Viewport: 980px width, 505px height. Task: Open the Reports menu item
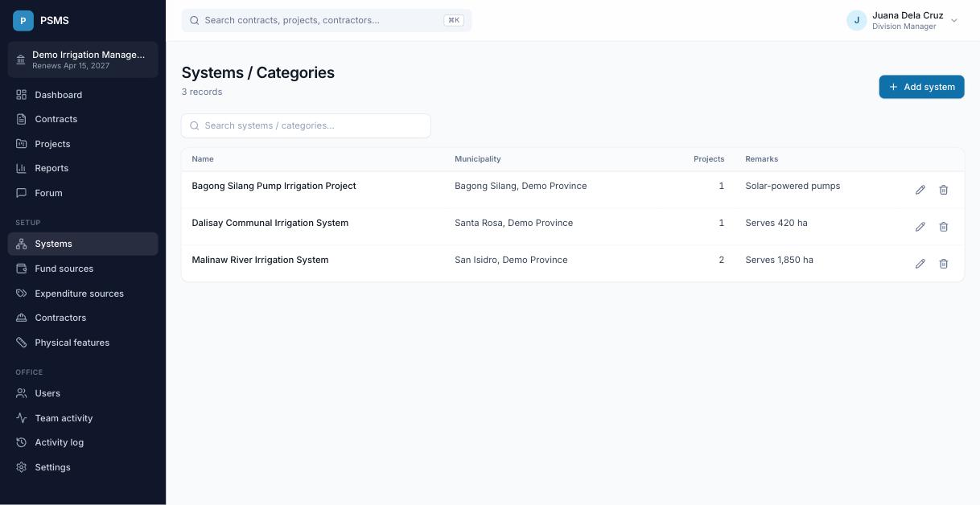(x=83, y=168)
